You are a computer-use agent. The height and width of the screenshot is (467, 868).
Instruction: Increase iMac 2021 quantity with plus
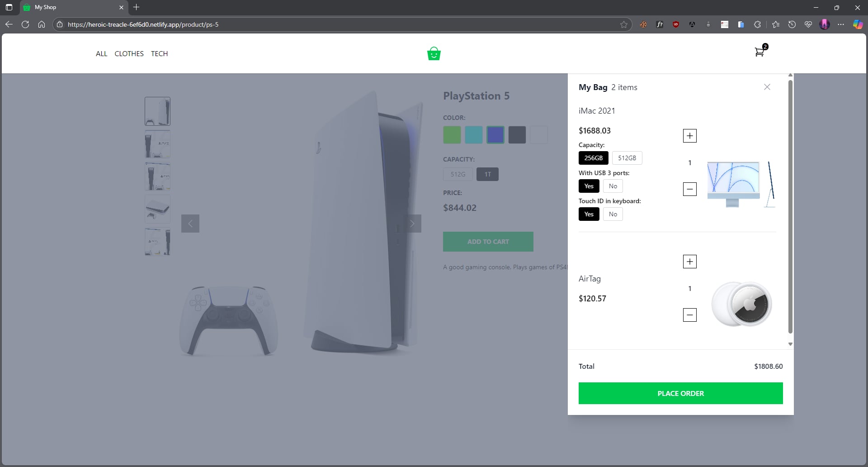tap(689, 136)
